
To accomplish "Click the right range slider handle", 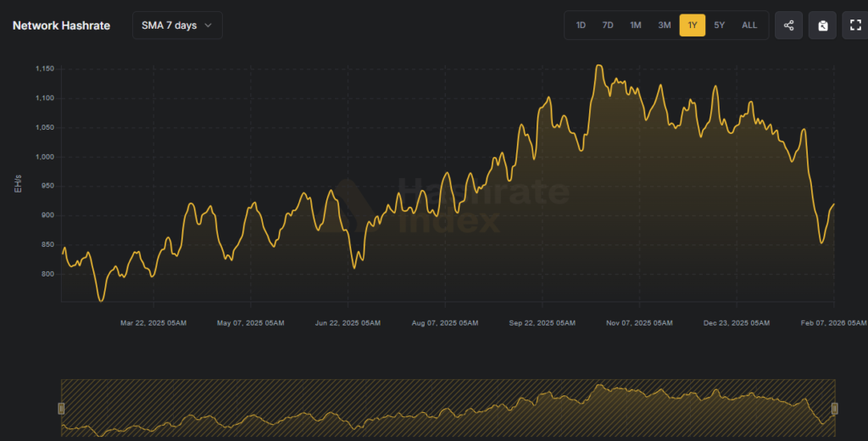I will click(835, 409).
